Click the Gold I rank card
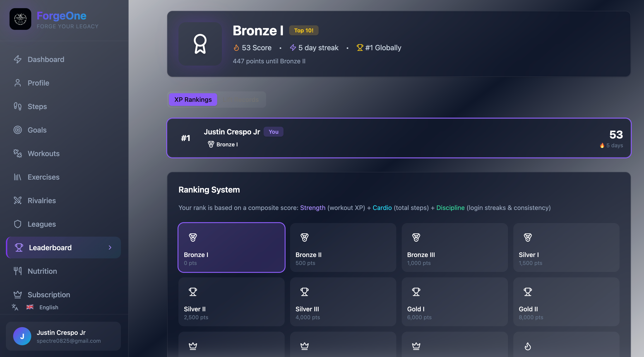644x357 pixels. (454, 302)
